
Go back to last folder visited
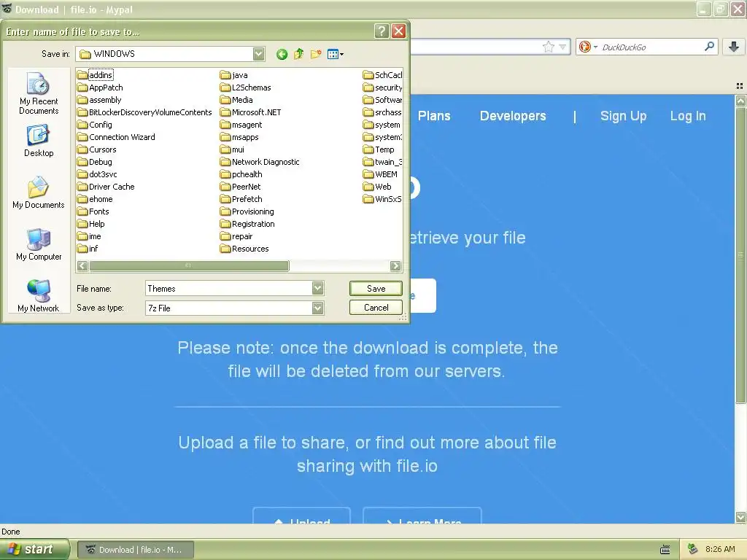coord(282,54)
